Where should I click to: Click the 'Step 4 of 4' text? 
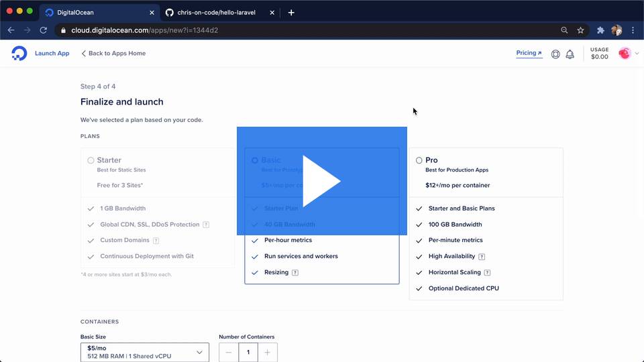(98, 86)
